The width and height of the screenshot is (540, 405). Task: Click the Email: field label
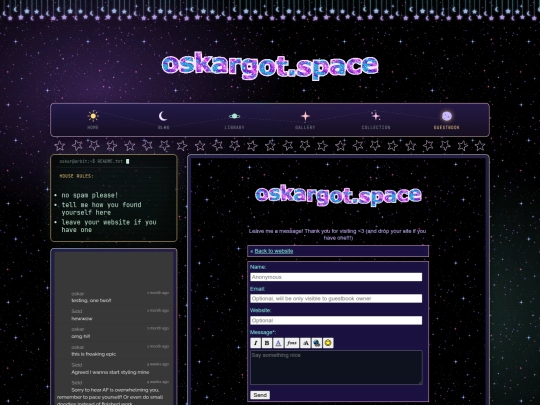pos(258,289)
